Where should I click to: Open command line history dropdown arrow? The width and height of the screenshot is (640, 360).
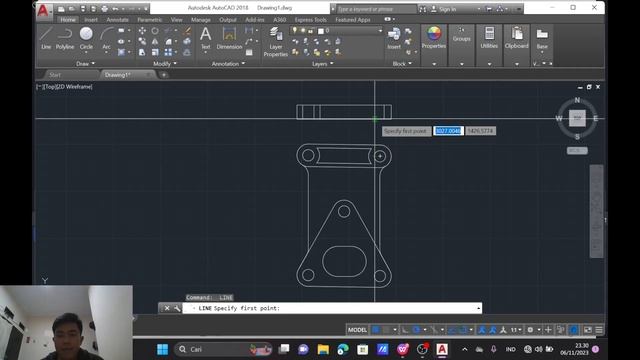pyautogui.click(x=478, y=308)
